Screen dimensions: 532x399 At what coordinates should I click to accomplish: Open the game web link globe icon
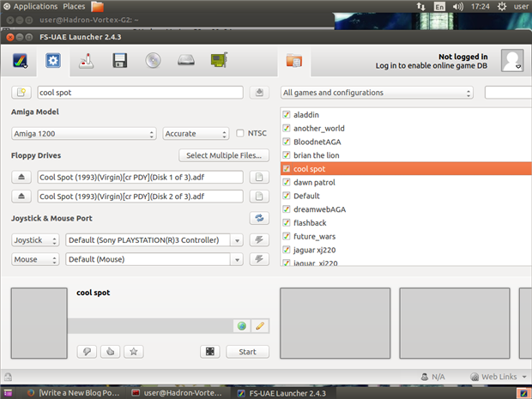point(242,326)
